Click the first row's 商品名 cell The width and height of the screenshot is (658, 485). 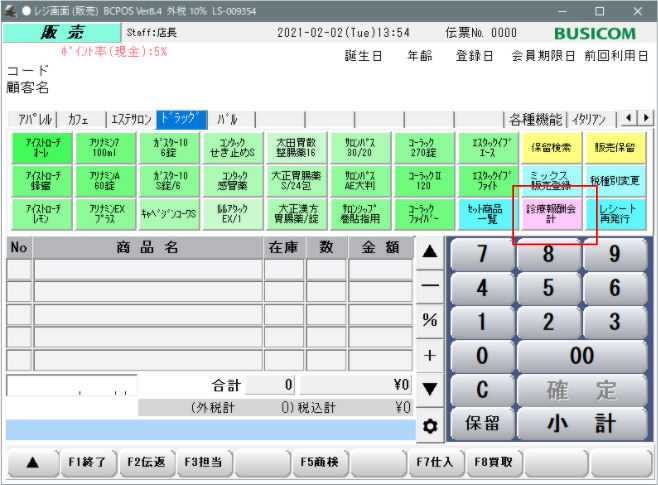pos(147,269)
